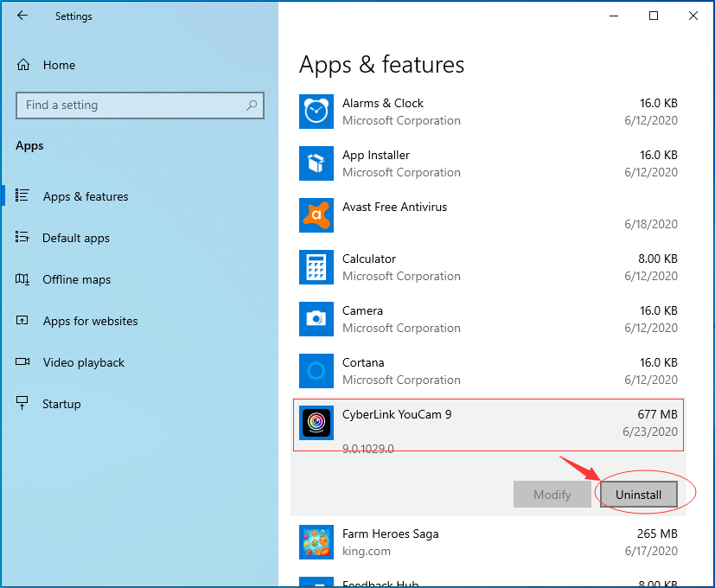
Task: Click the CyberLink YouCam 9 name
Action: click(x=397, y=414)
